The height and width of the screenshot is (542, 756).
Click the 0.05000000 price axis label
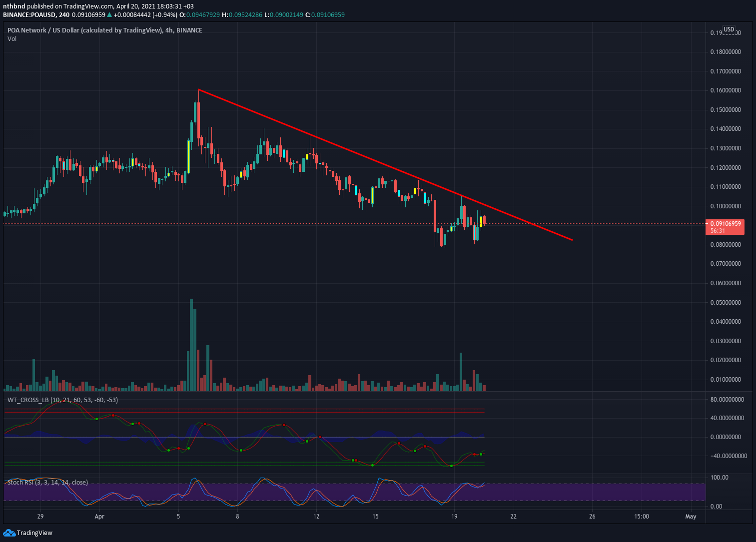click(726, 303)
